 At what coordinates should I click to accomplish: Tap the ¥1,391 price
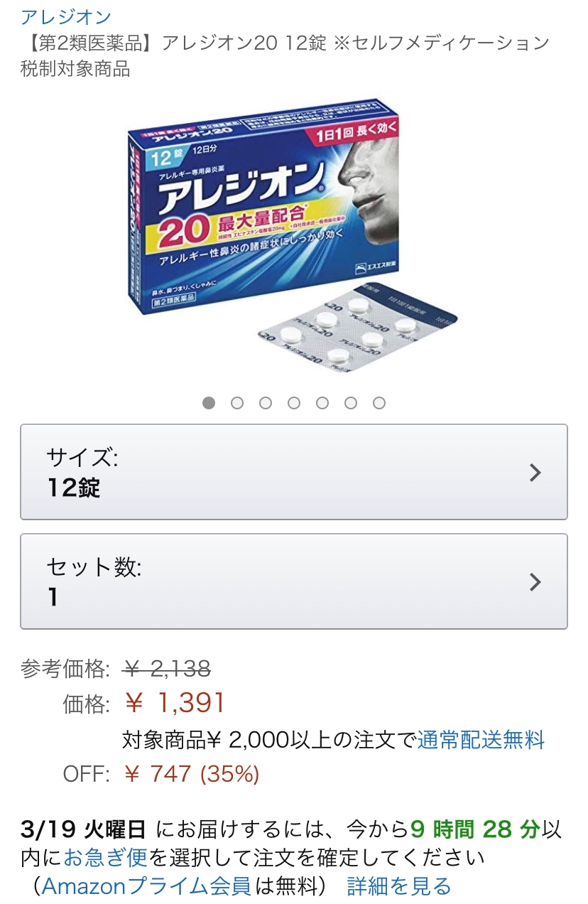175,703
